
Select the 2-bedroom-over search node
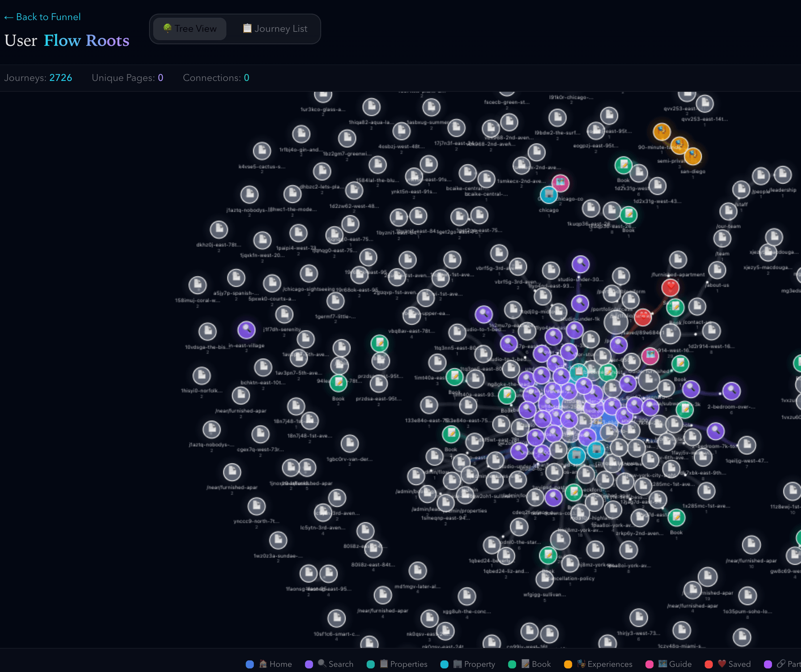[731, 391]
